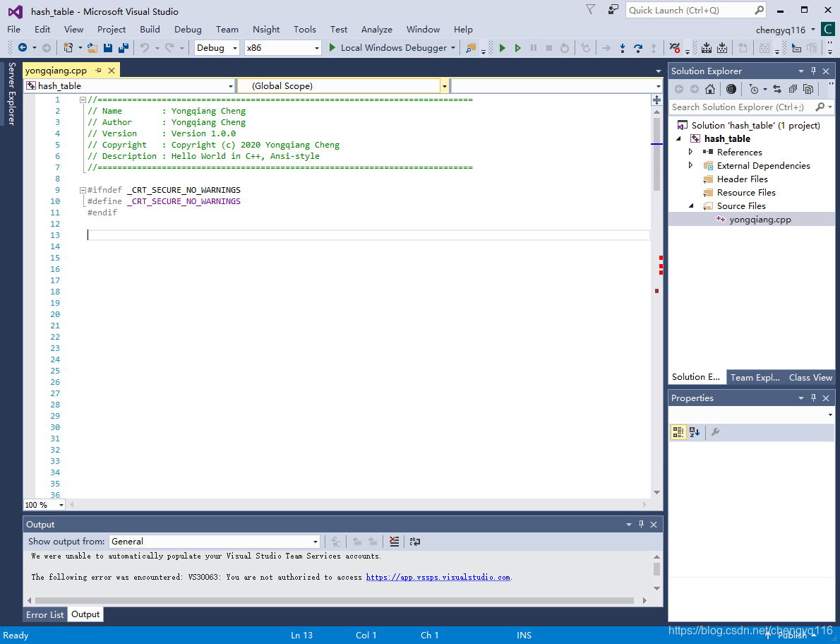Open the Analyze menu

click(377, 30)
